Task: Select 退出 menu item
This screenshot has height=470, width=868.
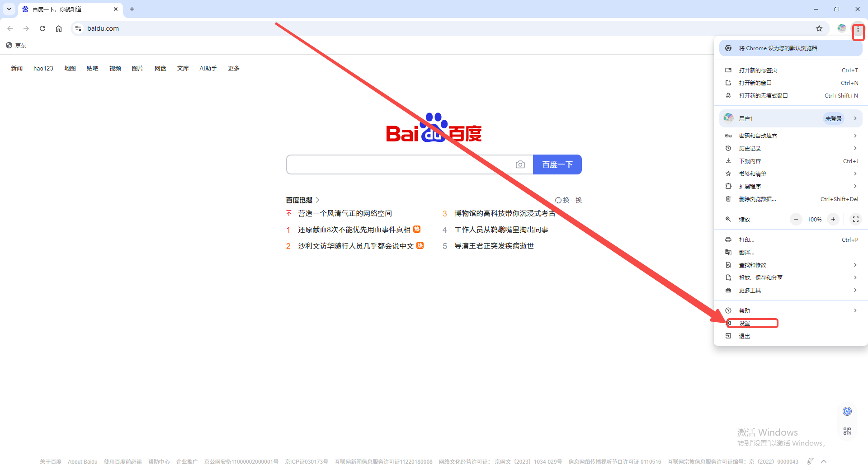Action: (791, 336)
